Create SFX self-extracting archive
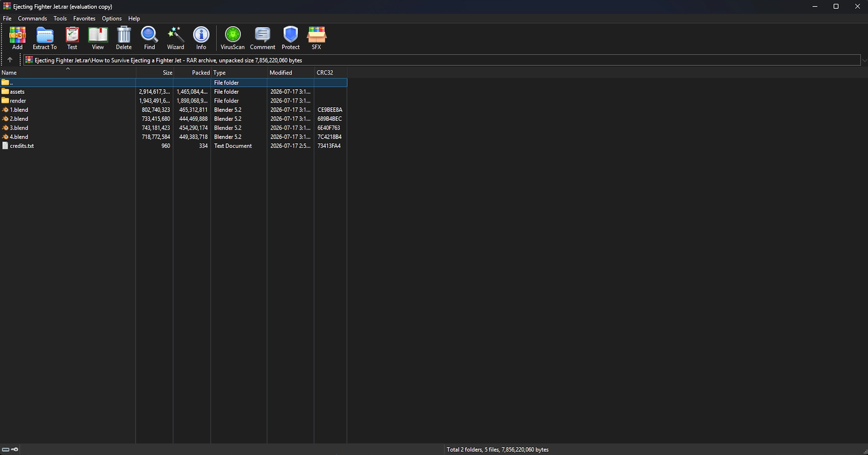 [x=317, y=38]
